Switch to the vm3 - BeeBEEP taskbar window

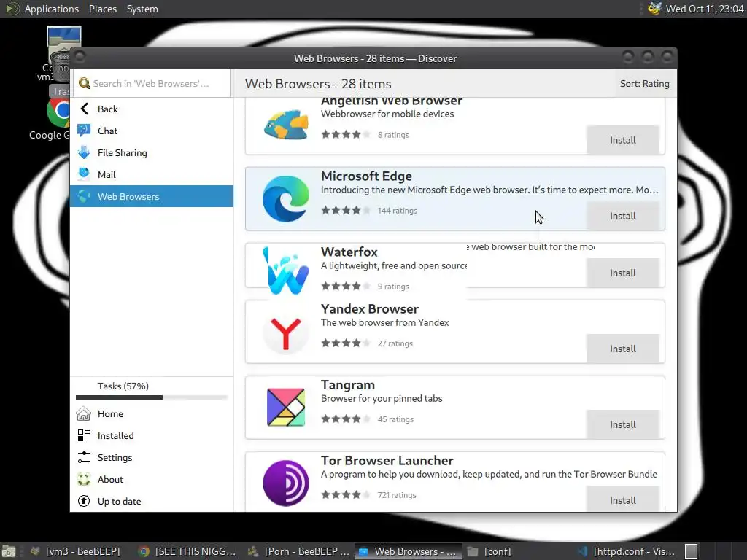pos(76,551)
